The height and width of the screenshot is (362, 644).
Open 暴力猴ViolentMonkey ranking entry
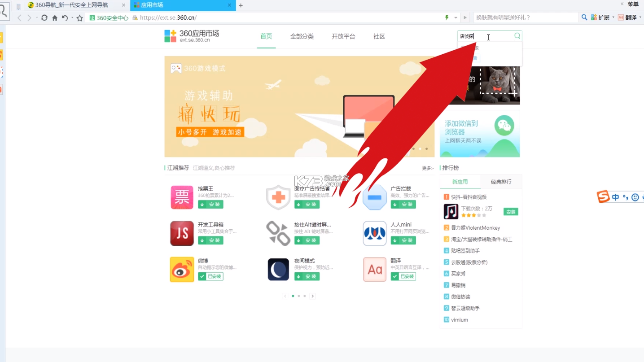475,228
